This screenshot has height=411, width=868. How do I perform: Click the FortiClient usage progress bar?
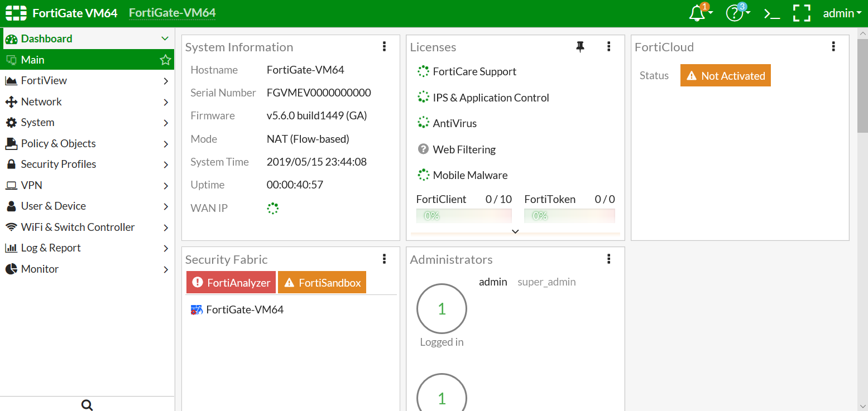tap(463, 215)
